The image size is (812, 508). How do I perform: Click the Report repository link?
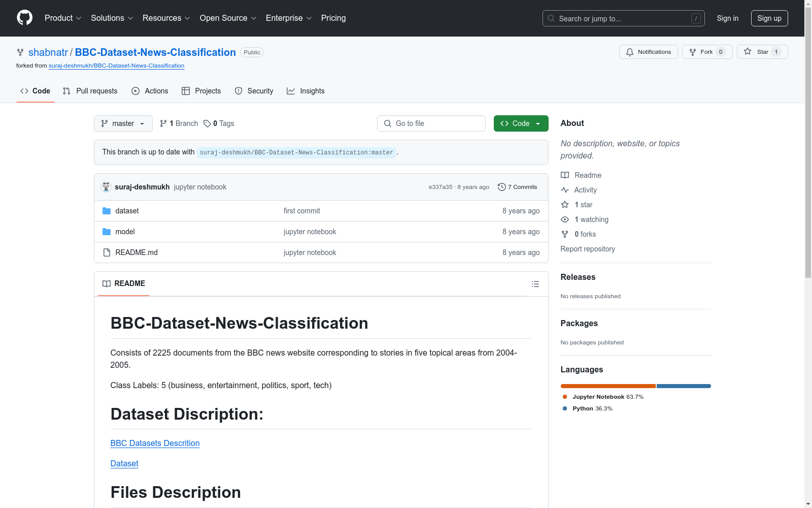[x=588, y=249]
